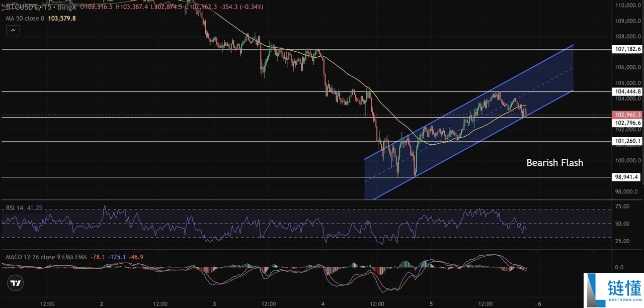Click the 98,941.4 price line label
The width and height of the screenshot is (644, 308).
pos(627,177)
